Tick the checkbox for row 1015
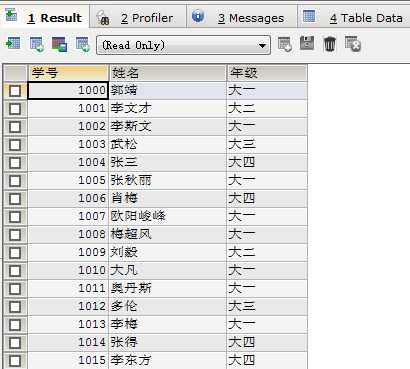410x369 pixels. (x=15, y=360)
